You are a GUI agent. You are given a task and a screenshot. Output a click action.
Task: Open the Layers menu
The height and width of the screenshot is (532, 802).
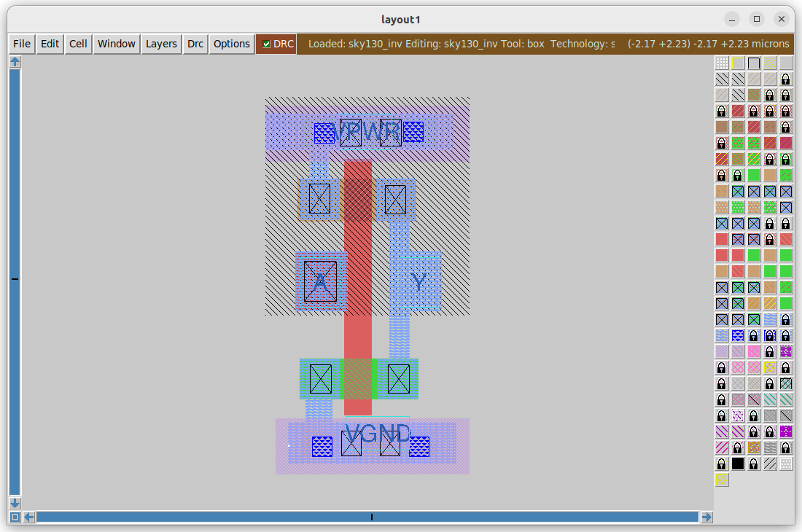click(161, 44)
